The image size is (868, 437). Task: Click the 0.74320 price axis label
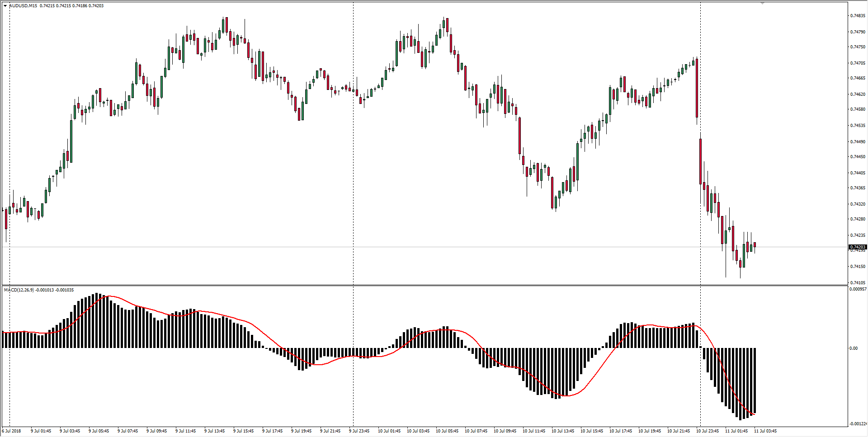click(858, 204)
